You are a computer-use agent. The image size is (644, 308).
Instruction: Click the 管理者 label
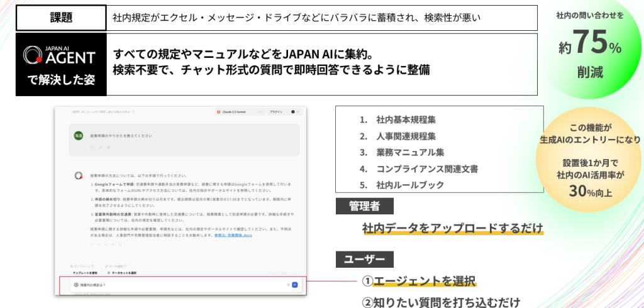tap(364, 206)
